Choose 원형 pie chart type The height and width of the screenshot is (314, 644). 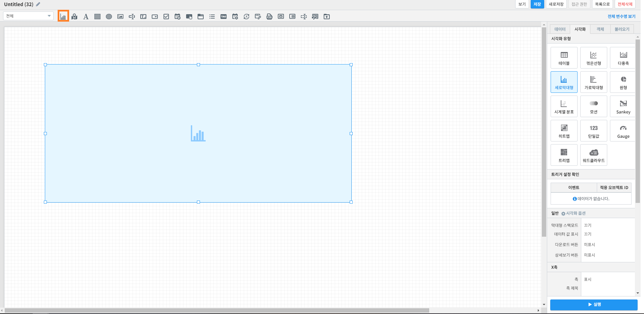(x=623, y=82)
